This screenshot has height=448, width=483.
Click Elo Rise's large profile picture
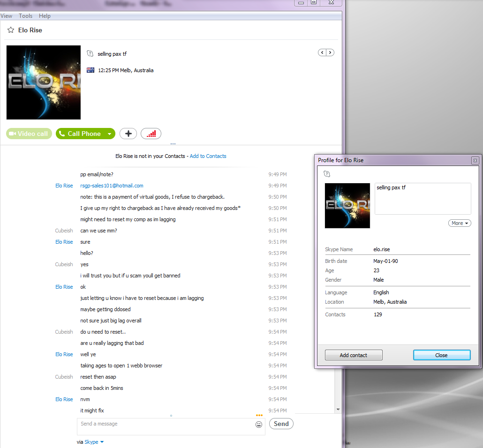[x=44, y=82]
